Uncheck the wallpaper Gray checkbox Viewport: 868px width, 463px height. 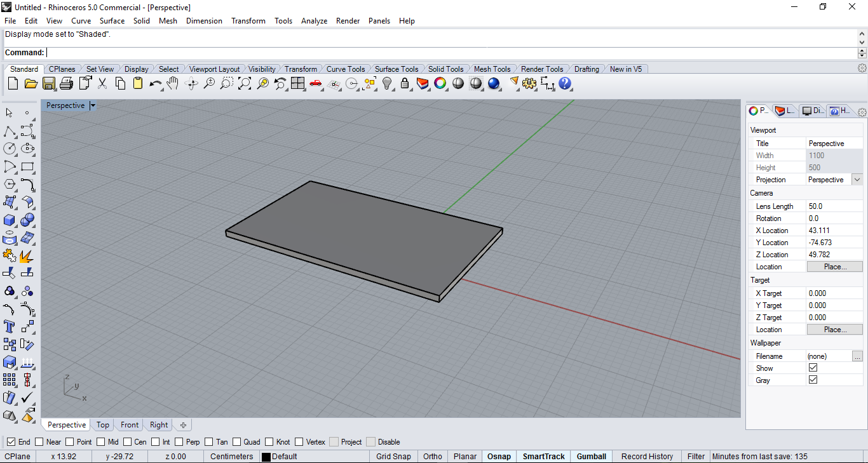point(813,380)
